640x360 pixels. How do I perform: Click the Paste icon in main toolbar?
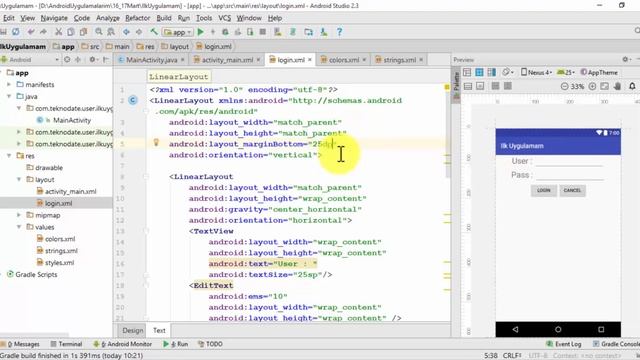pyautogui.click(x=83, y=32)
